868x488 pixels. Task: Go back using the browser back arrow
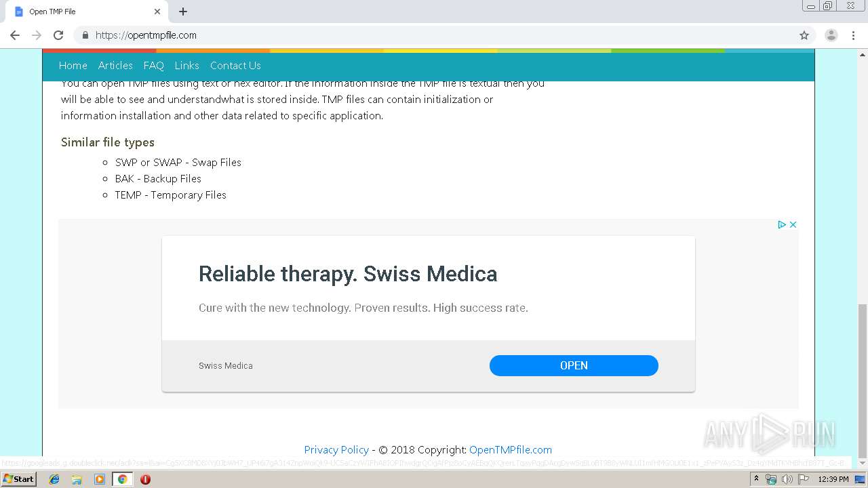15,35
